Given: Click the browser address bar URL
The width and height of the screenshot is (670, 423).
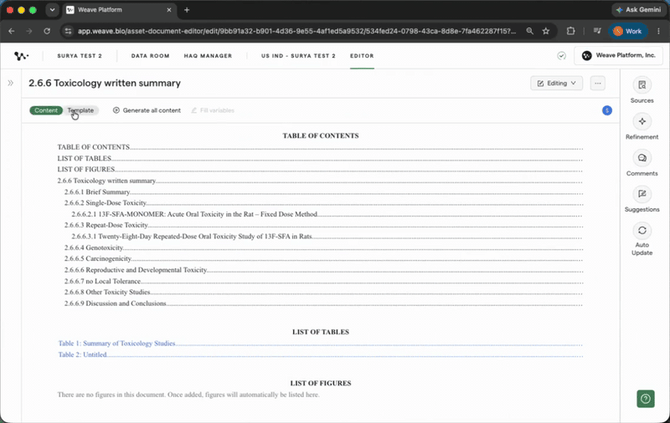Looking at the screenshot, I should (297, 31).
